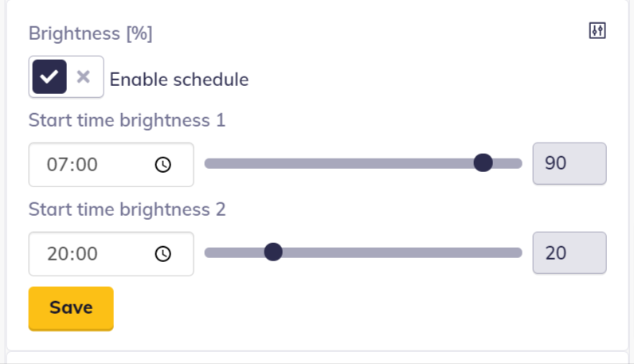
Task: Grab the brightness 1 slider handle
Action: click(x=483, y=163)
